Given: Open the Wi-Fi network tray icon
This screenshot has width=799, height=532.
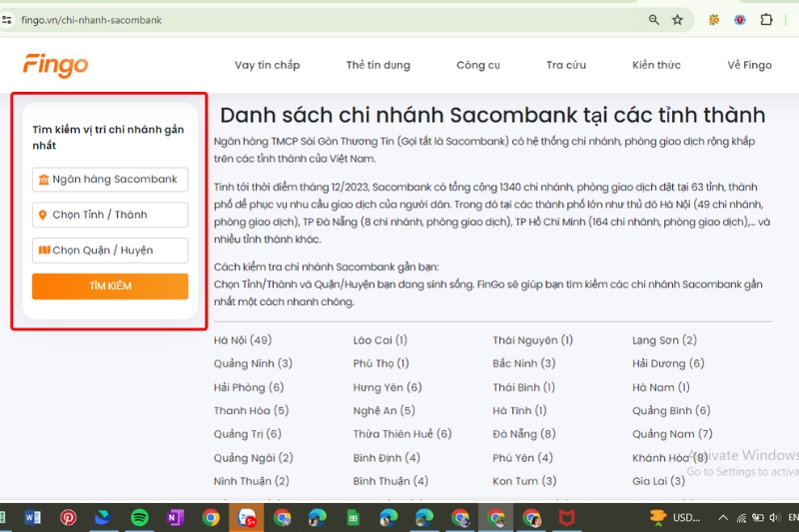Looking at the screenshot, I should coord(741,518).
